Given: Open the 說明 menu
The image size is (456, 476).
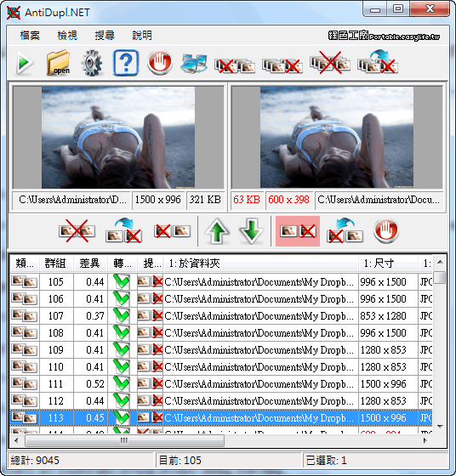Looking at the screenshot, I should 142,36.
